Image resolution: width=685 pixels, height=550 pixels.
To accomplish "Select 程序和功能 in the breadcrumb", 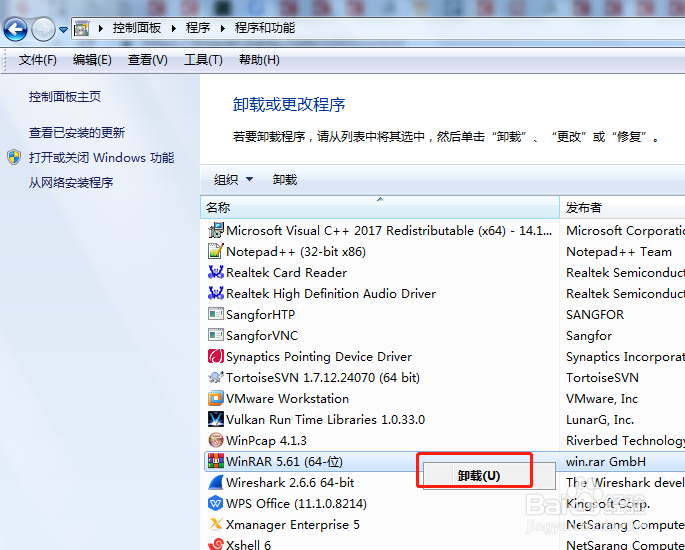I will [x=265, y=28].
